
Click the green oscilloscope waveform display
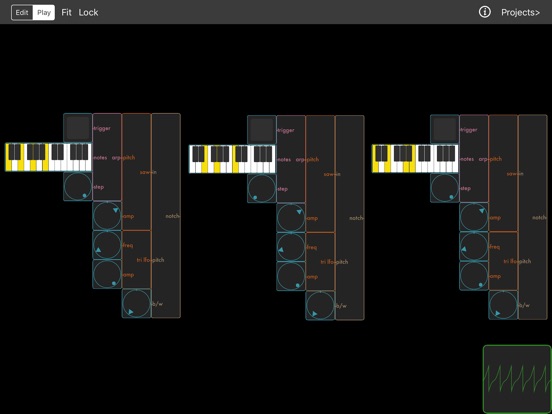tap(517, 379)
